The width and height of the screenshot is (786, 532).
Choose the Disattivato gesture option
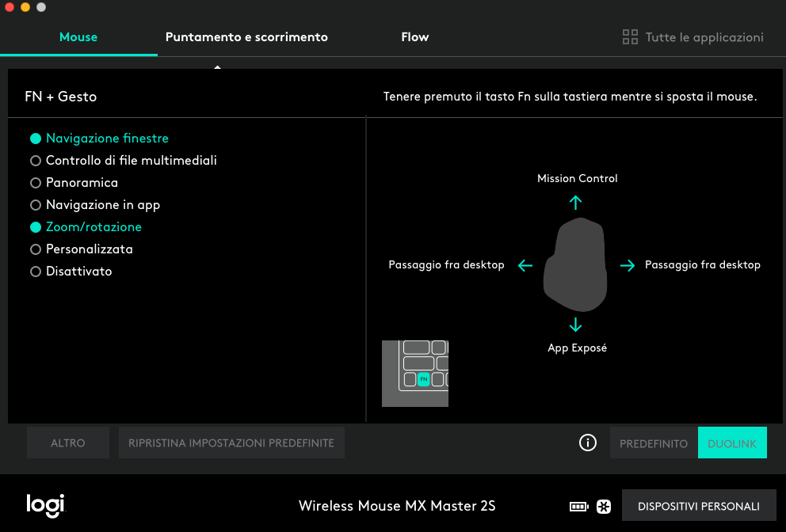click(78, 272)
